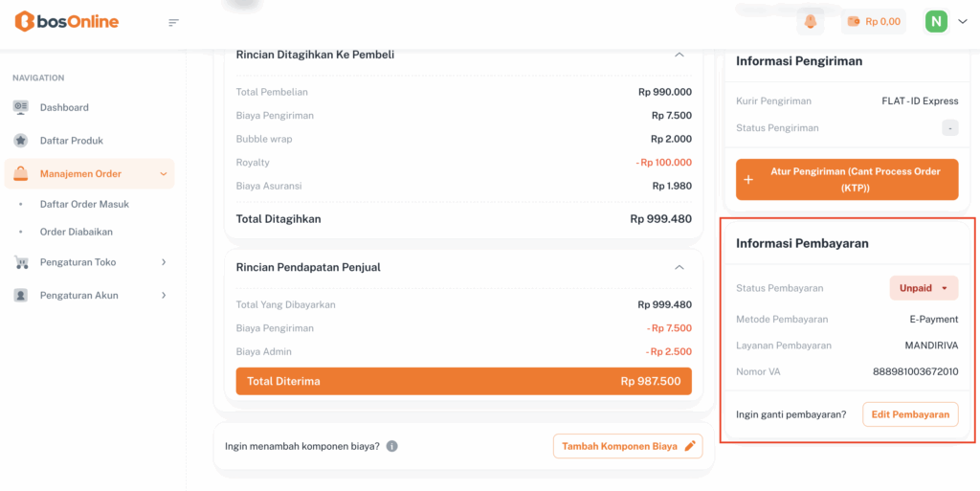Click the info icon beside komponen biaya
The height and width of the screenshot is (491, 980).
(391, 446)
